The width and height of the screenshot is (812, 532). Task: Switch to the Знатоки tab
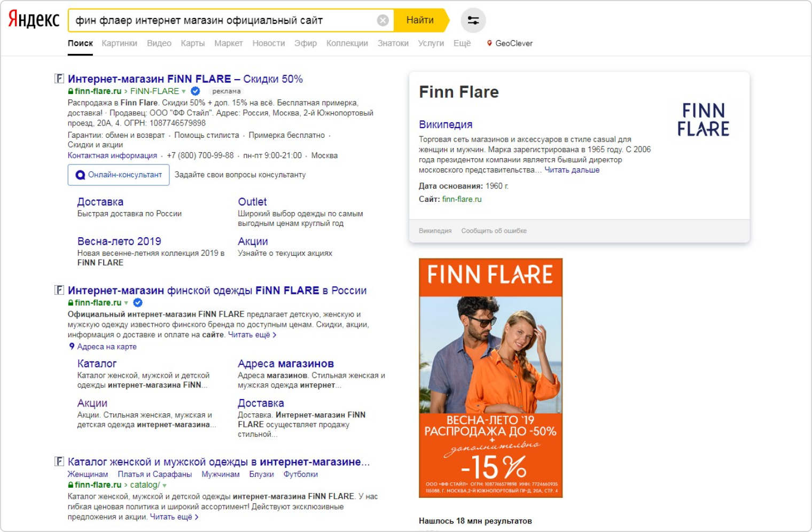tap(393, 43)
